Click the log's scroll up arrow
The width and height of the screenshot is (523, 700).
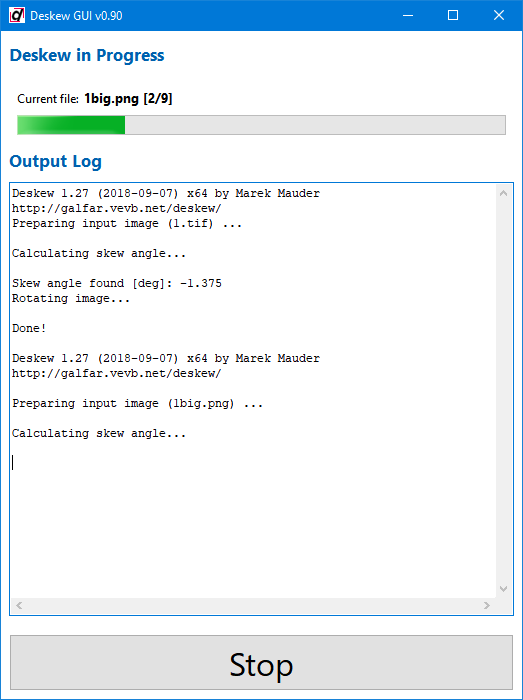503,194
